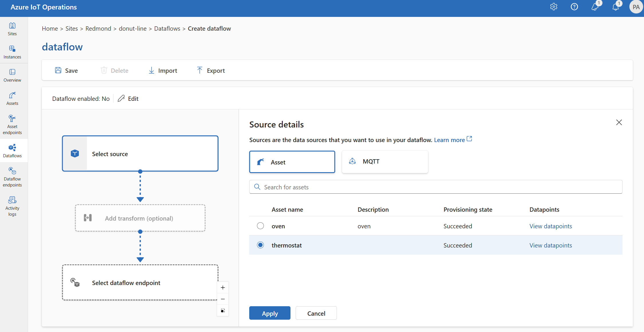
Task: Select the thermostat radio button
Action: 260,245
